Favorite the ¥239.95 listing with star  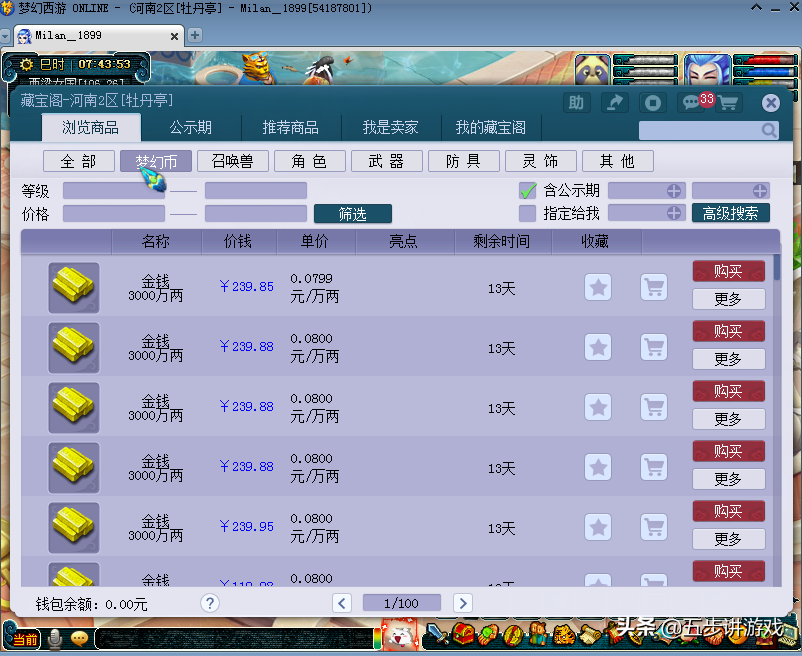pyautogui.click(x=598, y=527)
